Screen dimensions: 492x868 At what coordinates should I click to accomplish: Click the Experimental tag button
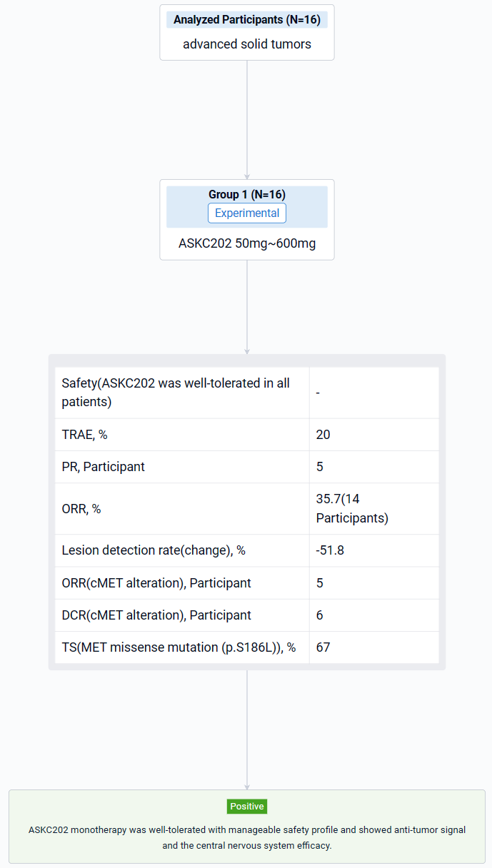247,213
